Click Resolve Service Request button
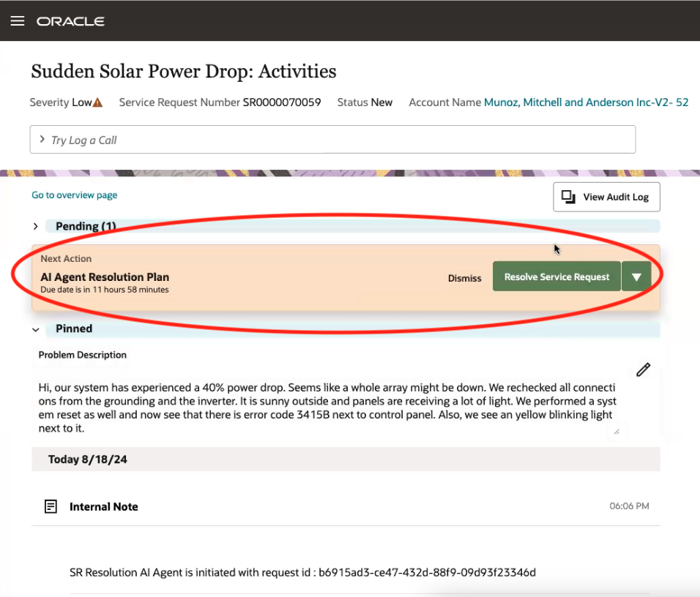This screenshot has width=700, height=597. pyautogui.click(x=556, y=277)
